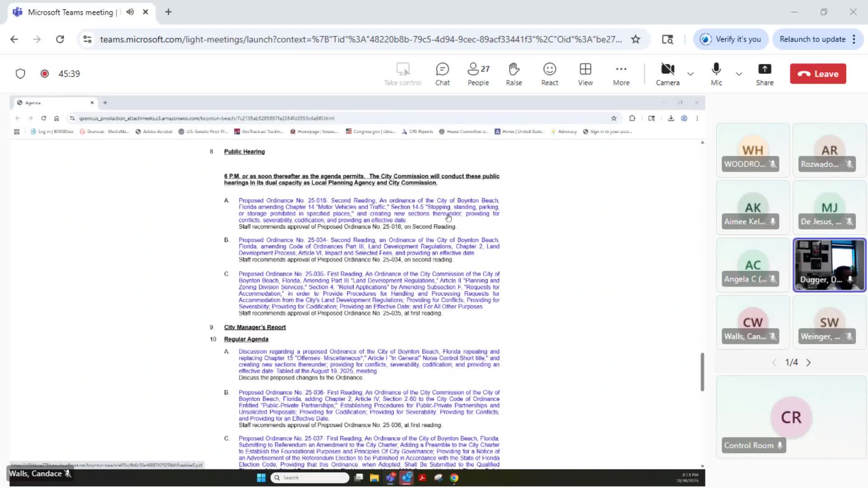The width and height of the screenshot is (868, 488).
Task: Select the Dugger video thumbnail
Action: tap(829, 265)
